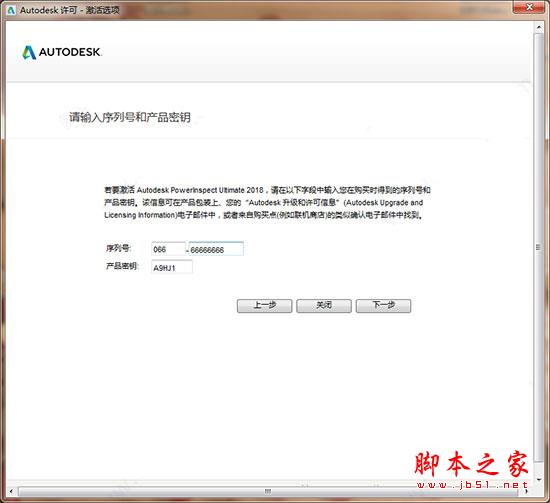Click the horizontal scrollbar thumb

(268, 491)
